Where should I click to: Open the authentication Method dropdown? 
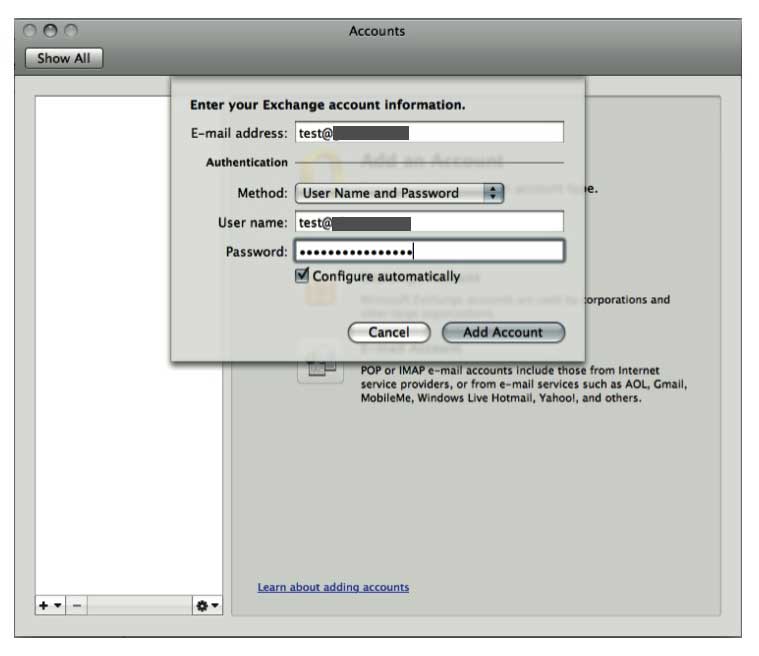tap(399, 193)
